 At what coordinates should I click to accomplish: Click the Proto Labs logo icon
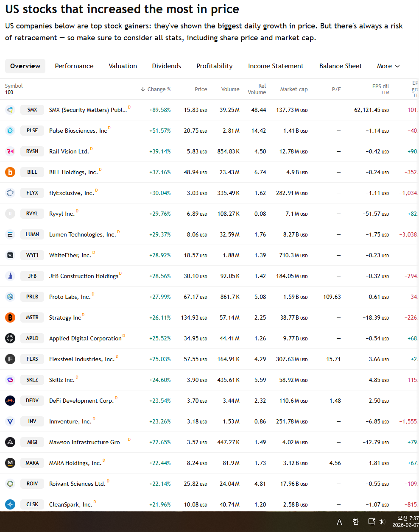[x=10, y=297]
